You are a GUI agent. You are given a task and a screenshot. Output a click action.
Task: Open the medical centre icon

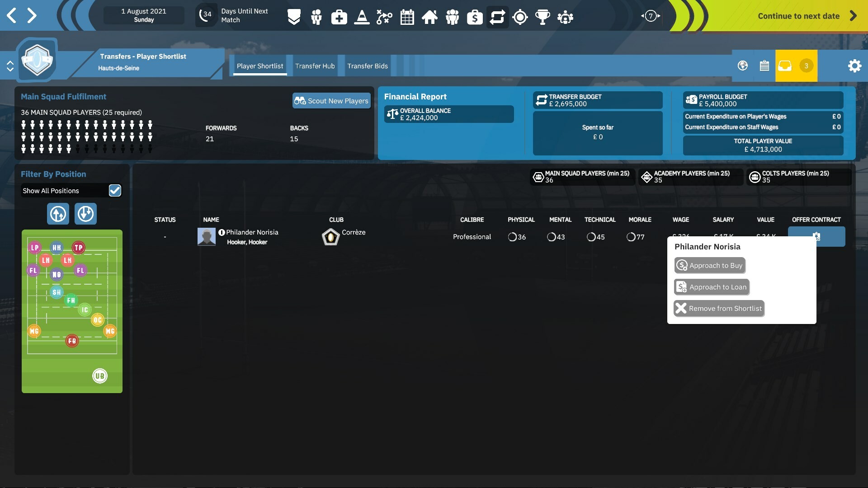pyautogui.click(x=339, y=17)
